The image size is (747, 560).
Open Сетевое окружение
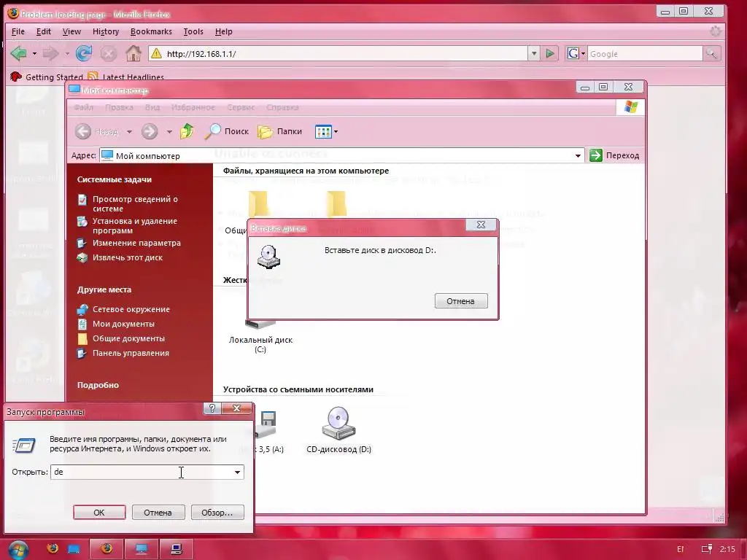[131, 309]
